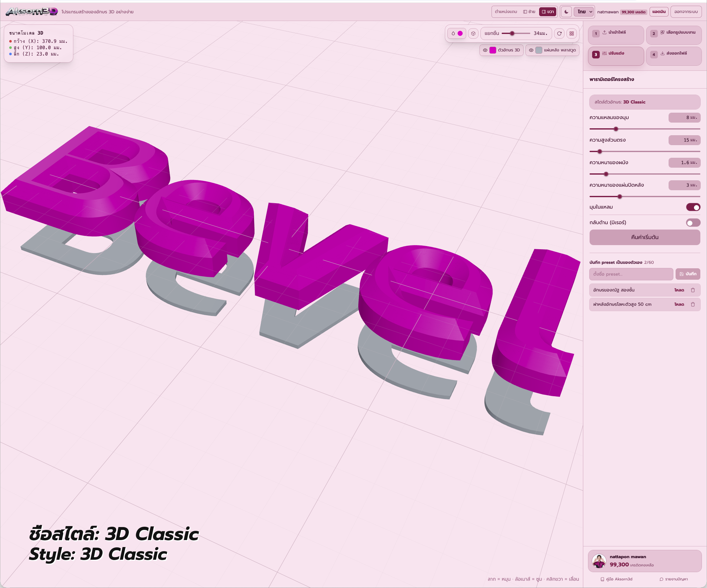Open the คู่มือ Aksorn3d guide link
The image size is (707, 588).
tap(617, 579)
